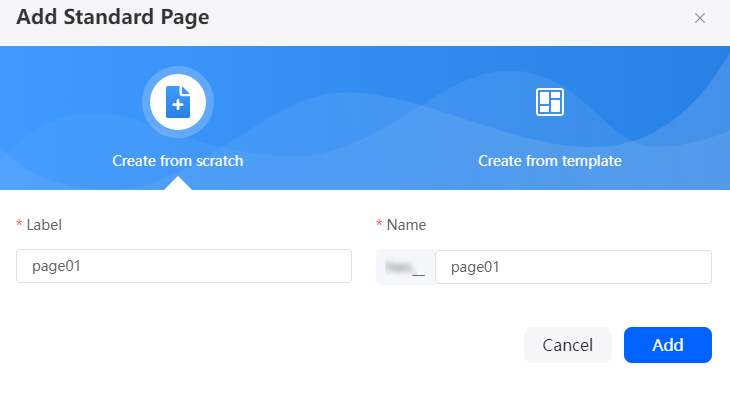Click the red asterisk beside Name
This screenshot has height=397, width=730.
point(379,223)
